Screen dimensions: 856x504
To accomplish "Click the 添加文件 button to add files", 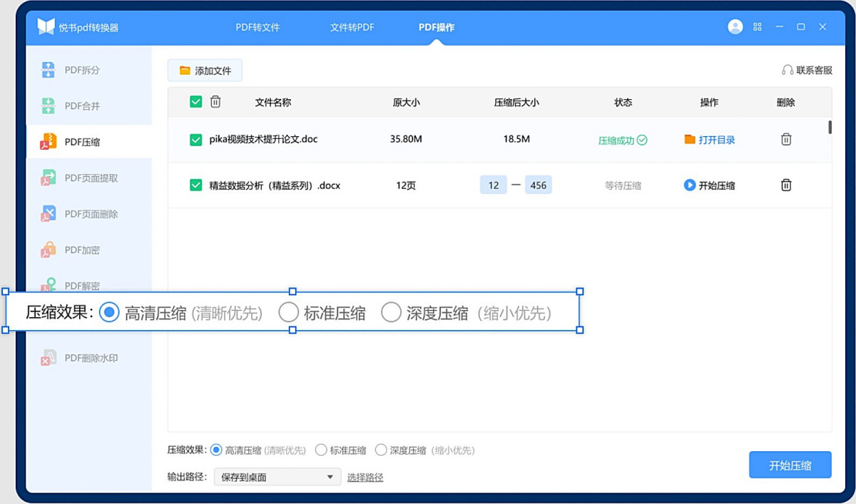I will [x=205, y=69].
